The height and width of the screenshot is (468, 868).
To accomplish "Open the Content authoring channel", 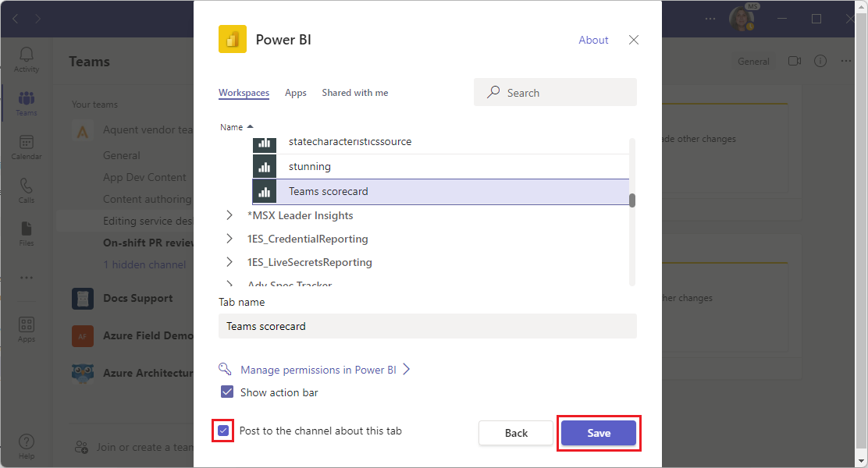I will [x=148, y=199].
